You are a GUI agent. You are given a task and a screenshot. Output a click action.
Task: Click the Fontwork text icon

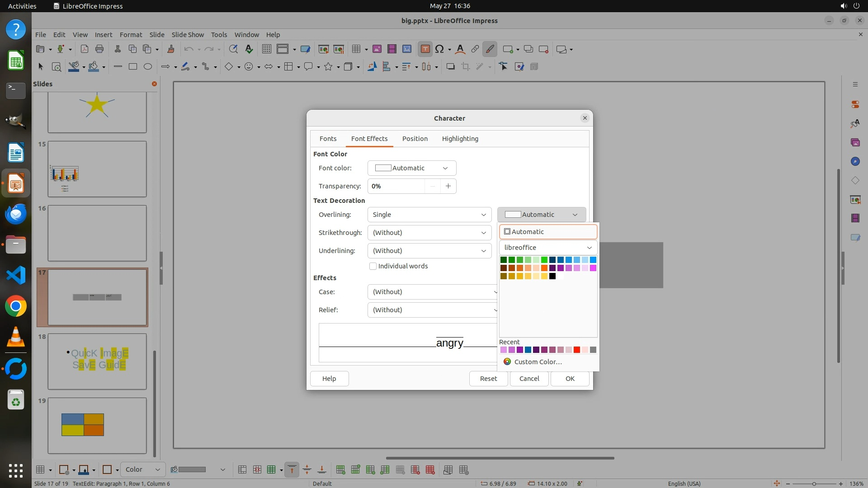pyautogui.click(x=460, y=49)
